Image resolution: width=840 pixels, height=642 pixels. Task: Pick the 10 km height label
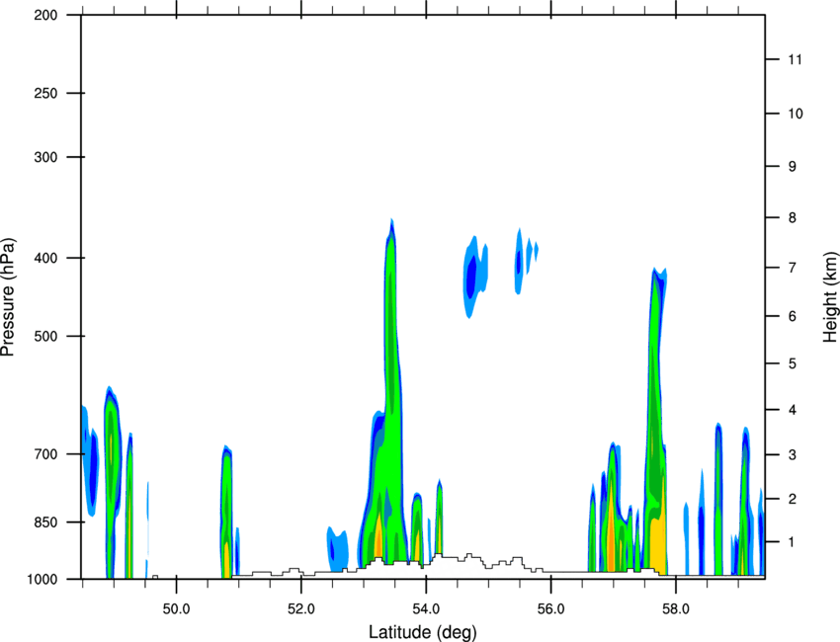click(796, 114)
